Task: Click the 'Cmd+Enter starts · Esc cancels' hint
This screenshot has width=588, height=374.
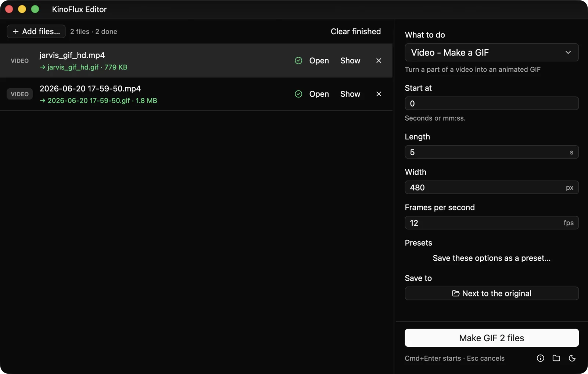Action: (x=455, y=358)
